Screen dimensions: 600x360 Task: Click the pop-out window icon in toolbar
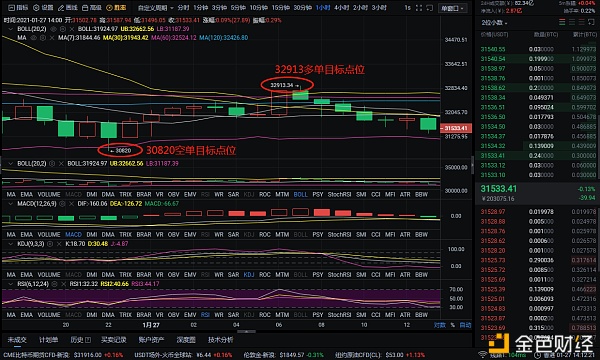430,8
